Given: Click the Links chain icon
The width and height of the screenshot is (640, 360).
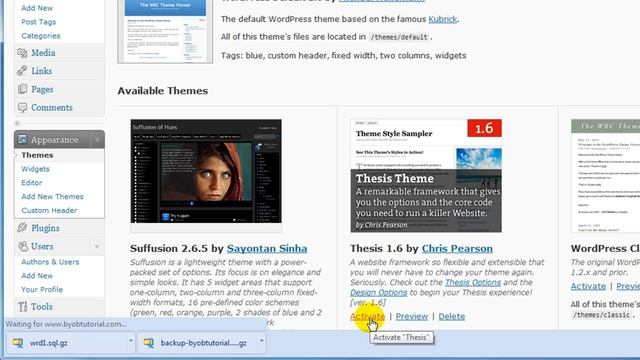Looking at the screenshot, I should click(x=22, y=71).
